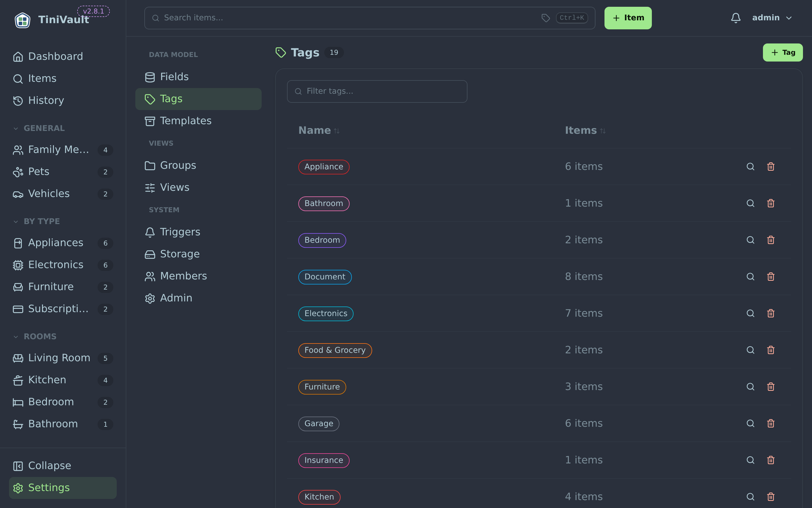Open Settings in sidebar

(63, 488)
